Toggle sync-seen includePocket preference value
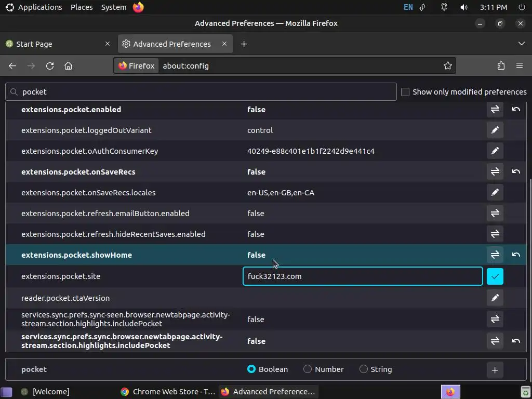Viewport: 532px width, 399px height. point(495,319)
